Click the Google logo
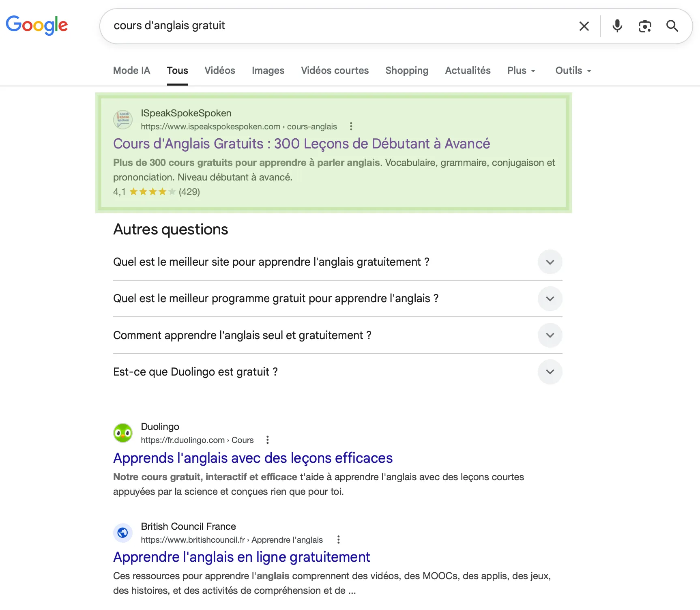This screenshot has height=610, width=700. 37,25
